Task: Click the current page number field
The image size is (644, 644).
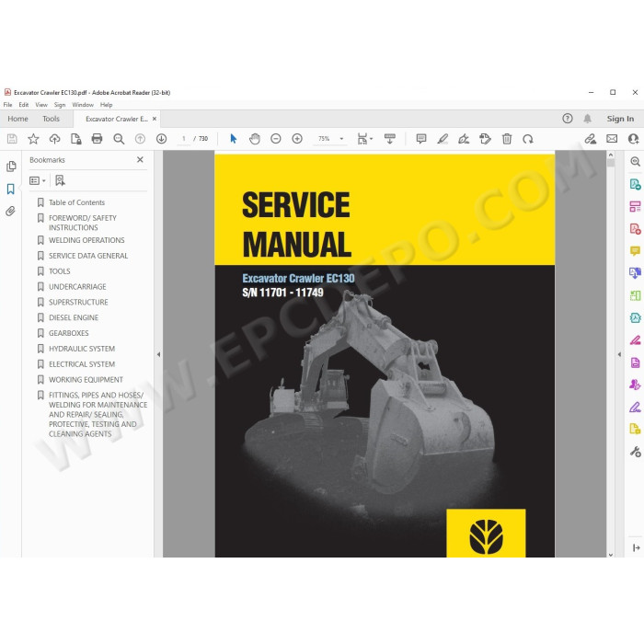Action: 184,139
